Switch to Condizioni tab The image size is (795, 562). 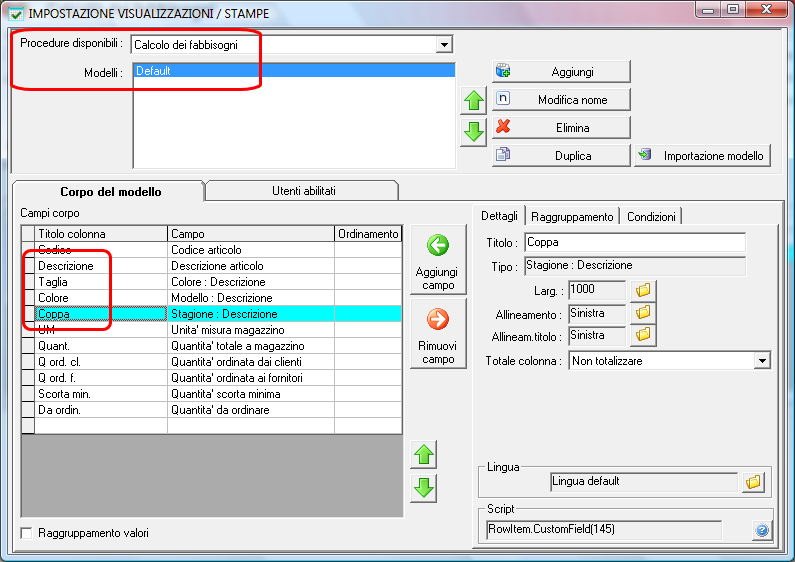tap(651, 217)
